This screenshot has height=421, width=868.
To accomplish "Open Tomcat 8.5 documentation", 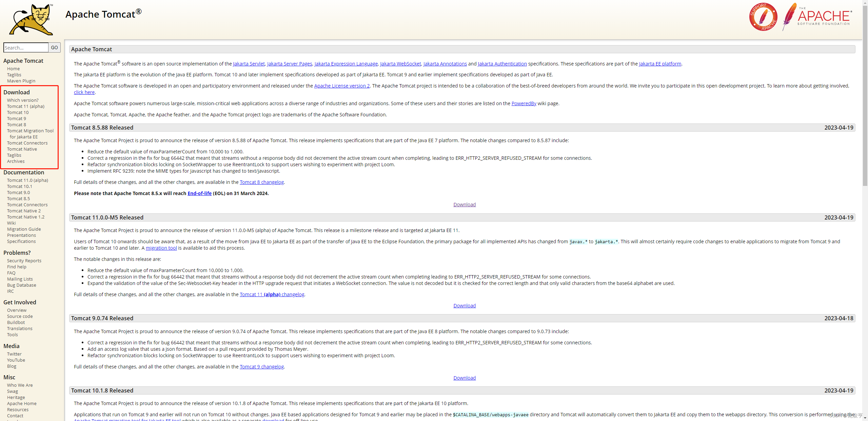I will click(x=19, y=198).
